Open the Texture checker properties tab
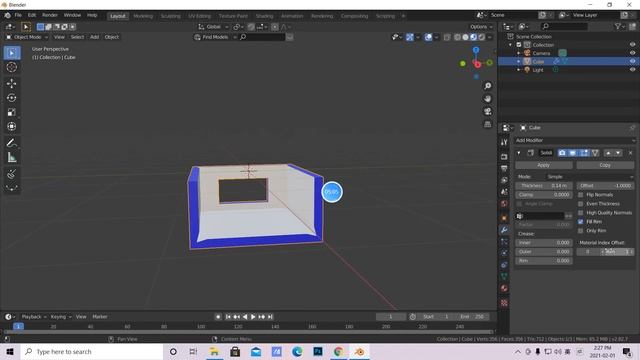640x360 pixels. [x=504, y=302]
